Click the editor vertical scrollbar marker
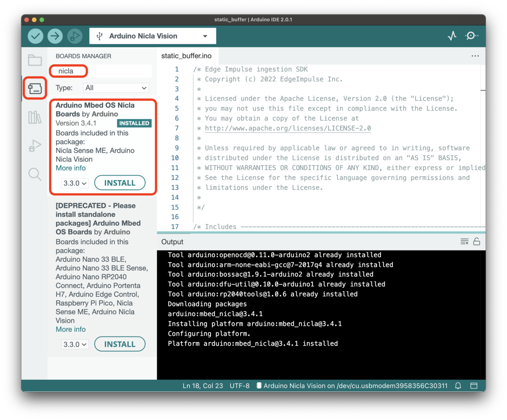This screenshot has width=507, height=420. (x=483, y=90)
